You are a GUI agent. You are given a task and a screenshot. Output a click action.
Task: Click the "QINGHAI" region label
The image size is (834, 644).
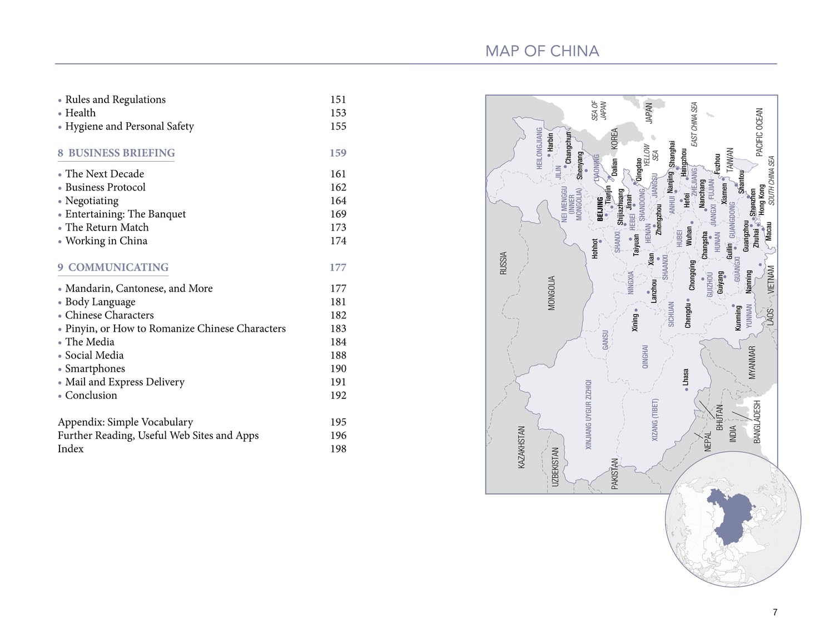click(x=646, y=357)
